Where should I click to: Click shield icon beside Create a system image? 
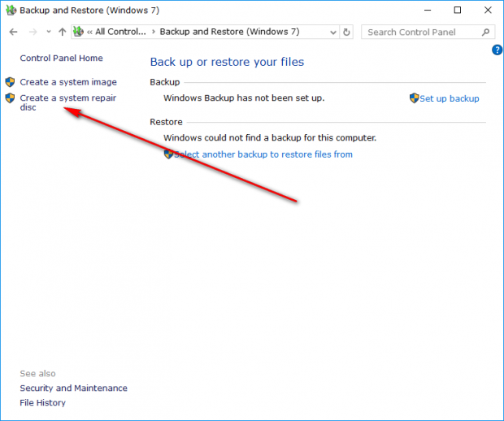(11, 82)
